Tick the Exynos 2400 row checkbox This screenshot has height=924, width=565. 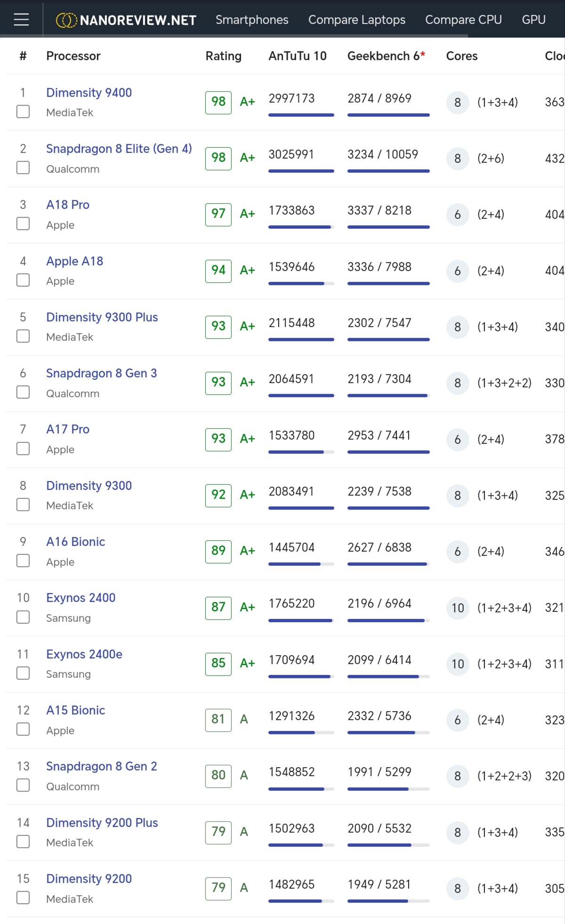point(23,617)
